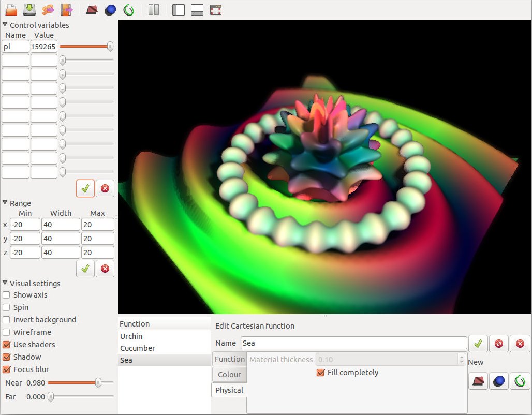Turn on Wireframe rendering
Image resolution: width=532 pixels, height=415 pixels.
[x=6, y=332]
